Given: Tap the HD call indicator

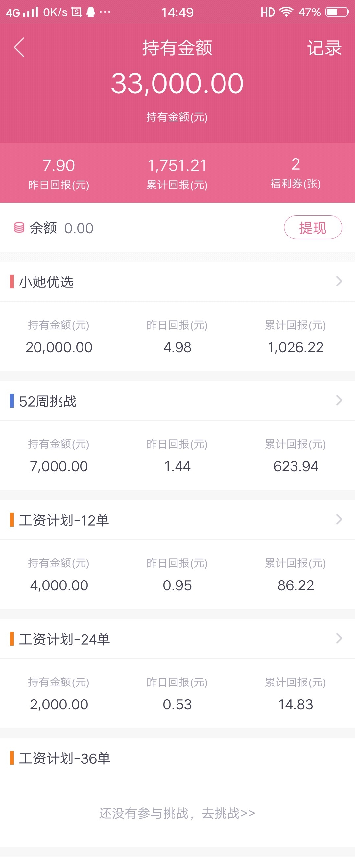Looking at the screenshot, I should [268, 12].
